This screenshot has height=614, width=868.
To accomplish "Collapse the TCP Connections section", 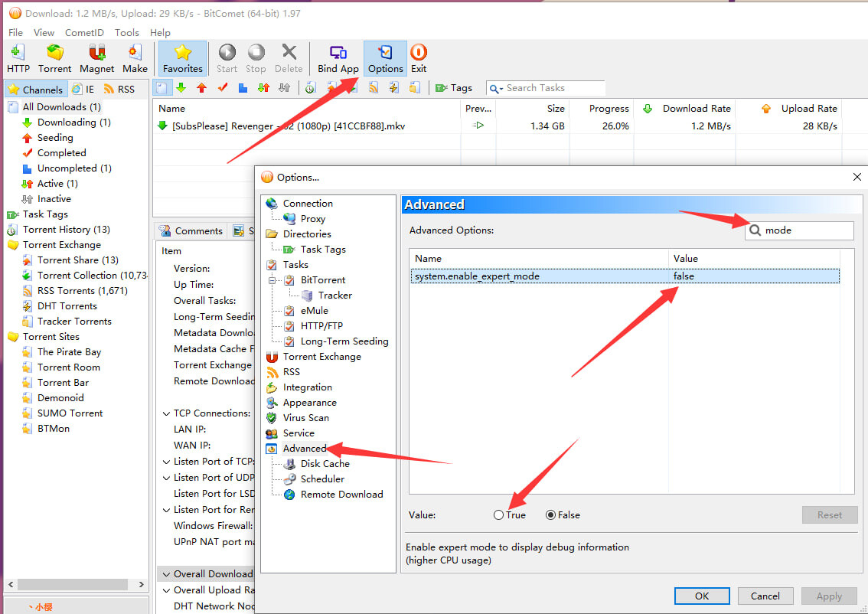I will [167, 413].
